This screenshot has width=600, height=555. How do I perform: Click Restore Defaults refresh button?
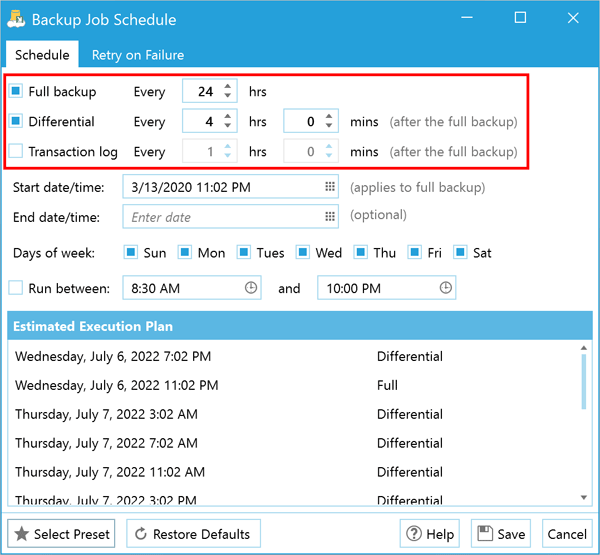click(x=194, y=534)
